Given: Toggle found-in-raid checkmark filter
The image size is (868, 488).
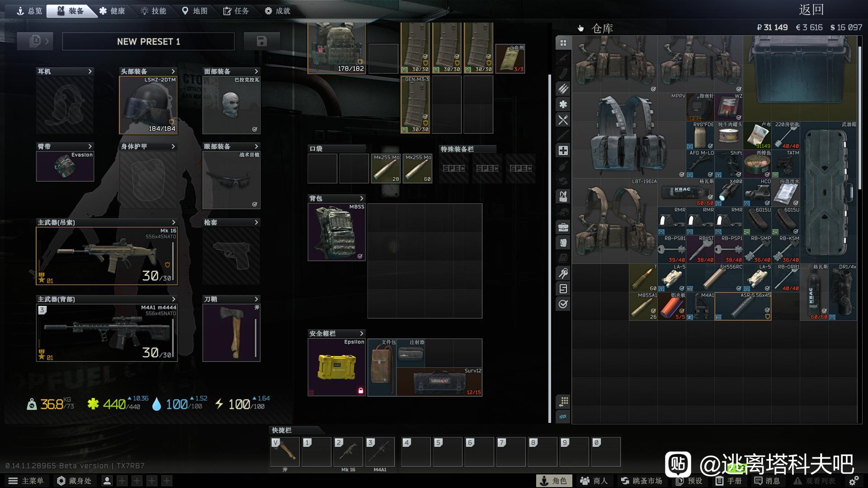Looking at the screenshot, I should tap(563, 304).
